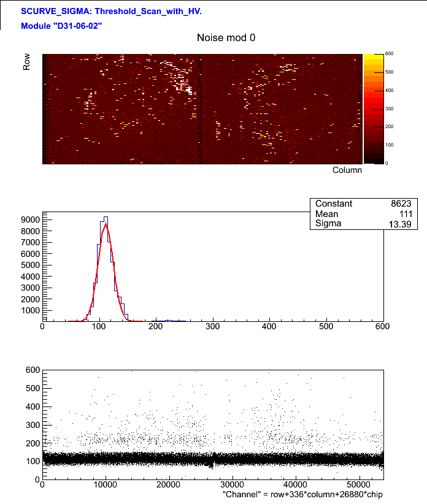Click the 'Row' axis label
This screenshot has width=427, height=504.
pyautogui.click(x=26, y=62)
